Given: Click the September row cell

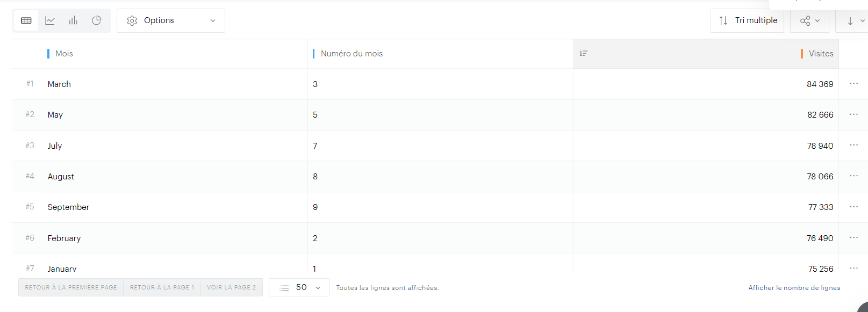Looking at the screenshot, I should point(68,207).
